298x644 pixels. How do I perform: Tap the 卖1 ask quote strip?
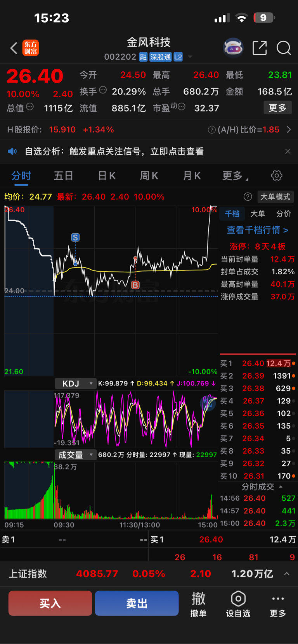pos(74,539)
